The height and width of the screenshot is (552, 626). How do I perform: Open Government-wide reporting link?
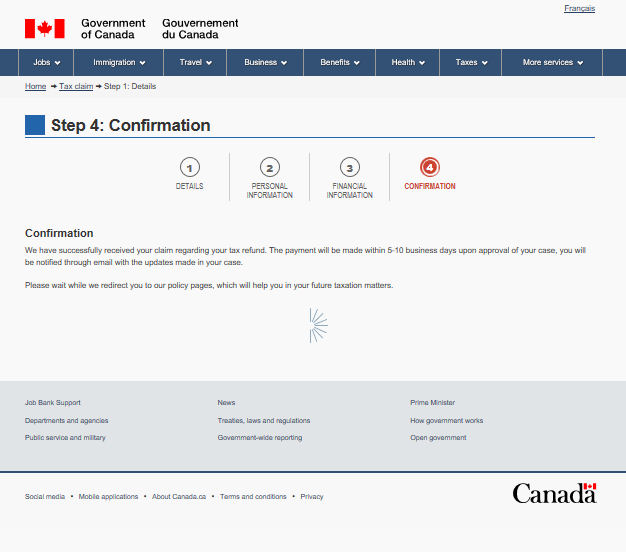coord(260,437)
